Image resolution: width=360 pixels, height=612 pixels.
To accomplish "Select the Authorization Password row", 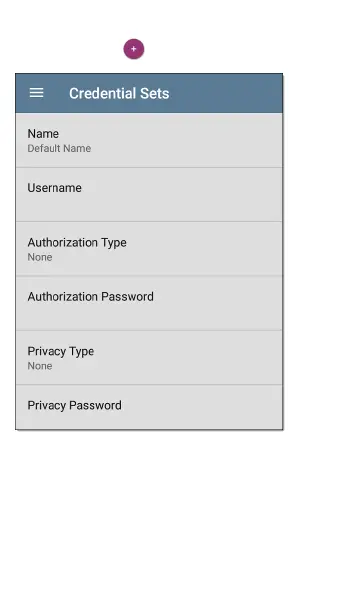I will [149, 303].
